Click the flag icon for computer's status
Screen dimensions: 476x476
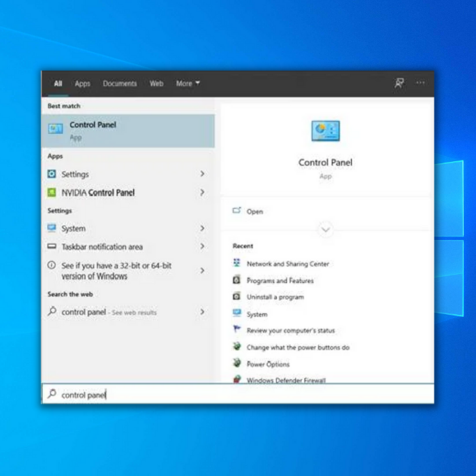click(237, 329)
